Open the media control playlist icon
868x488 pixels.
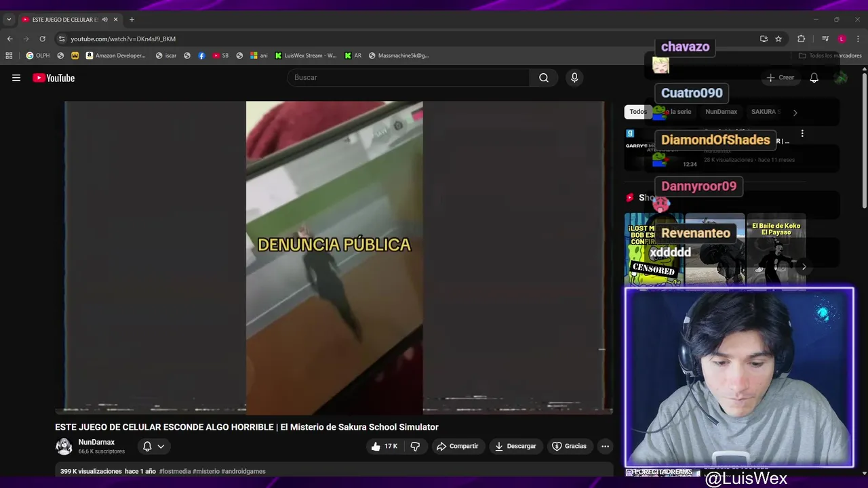point(825,39)
